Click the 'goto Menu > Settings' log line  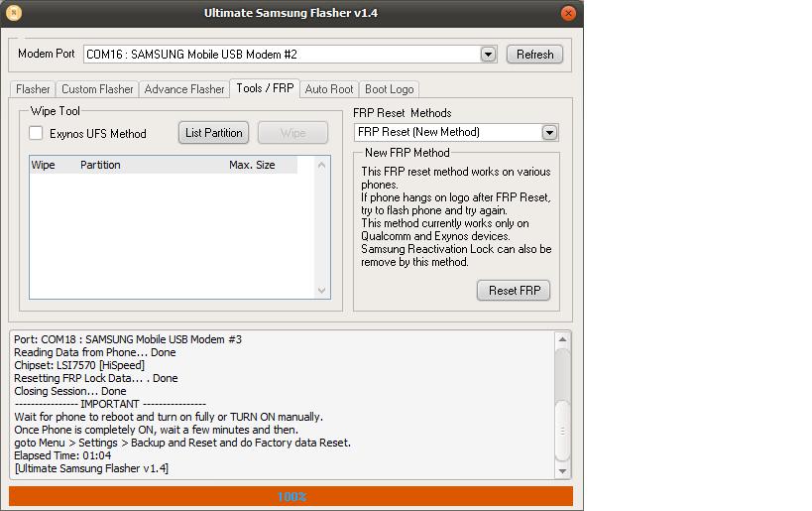(182, 443)
